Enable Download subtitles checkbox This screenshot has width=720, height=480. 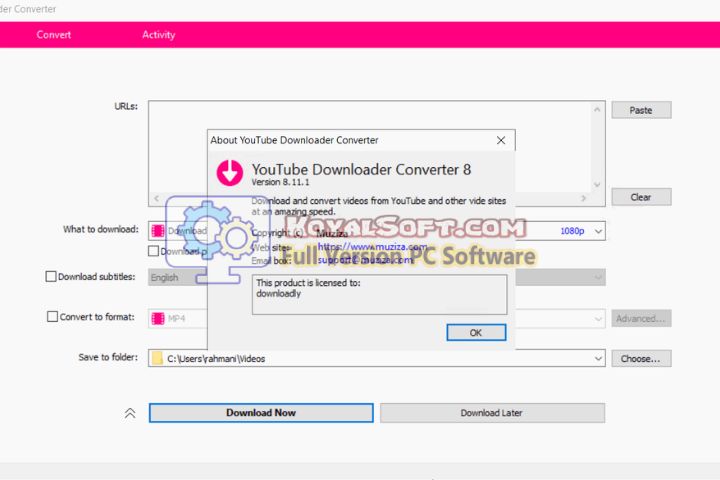tap(51, 277)
